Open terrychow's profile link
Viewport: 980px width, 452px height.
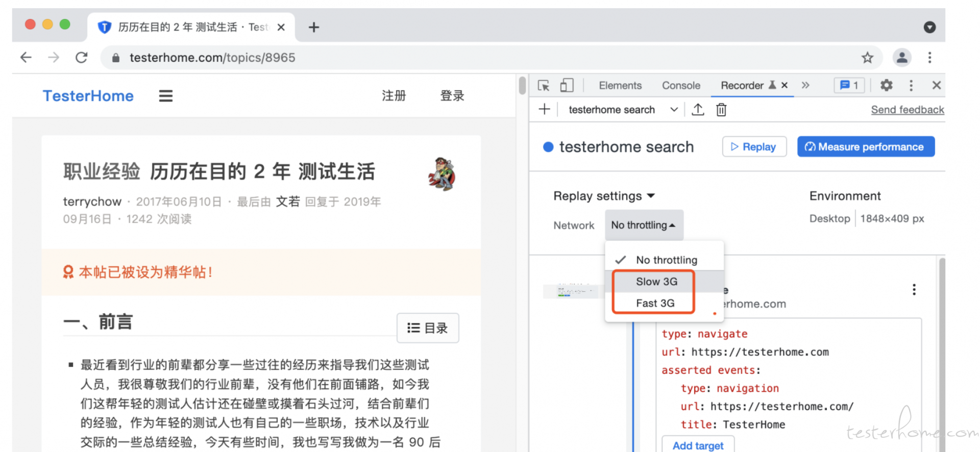point(92,202)
